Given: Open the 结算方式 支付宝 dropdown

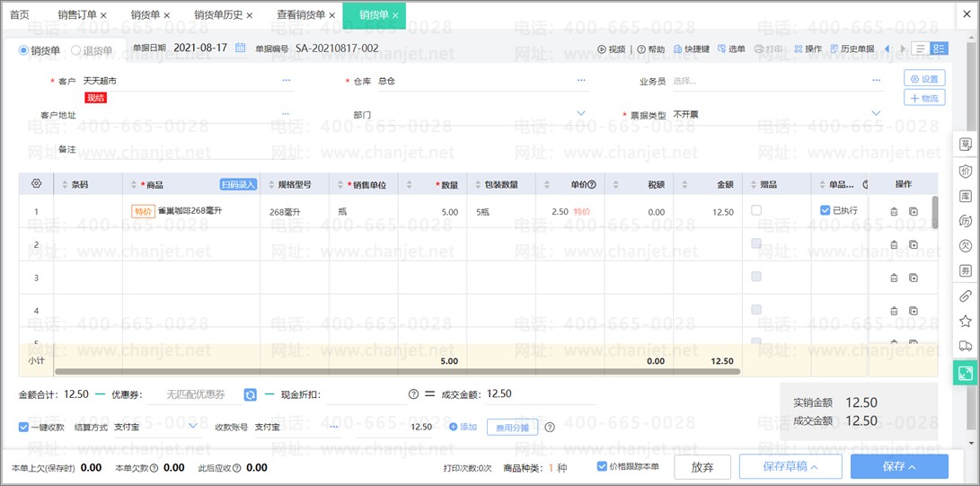Looking at the screenshot, I should pyautogui.click(x=193, y=426).
